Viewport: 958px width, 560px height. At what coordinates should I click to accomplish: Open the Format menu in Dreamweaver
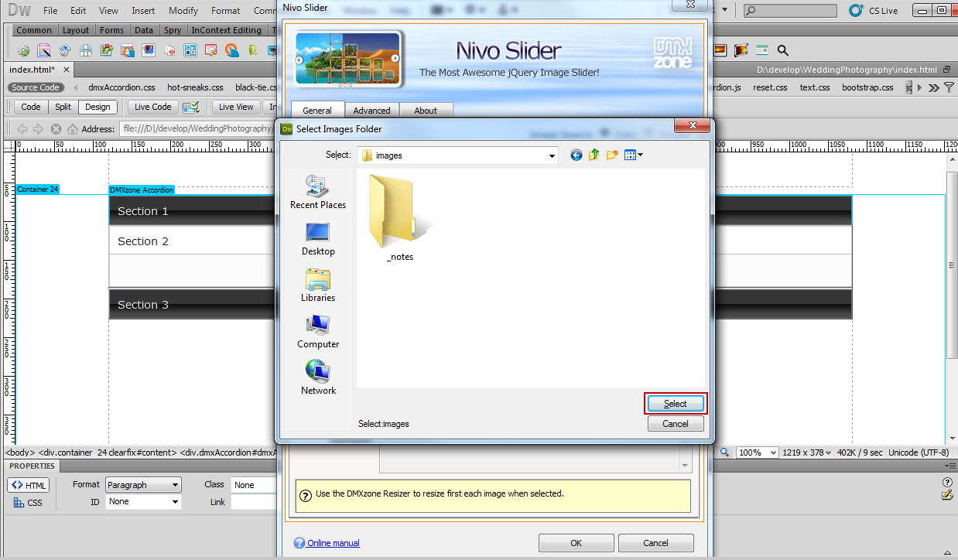(x=226, y=11)
